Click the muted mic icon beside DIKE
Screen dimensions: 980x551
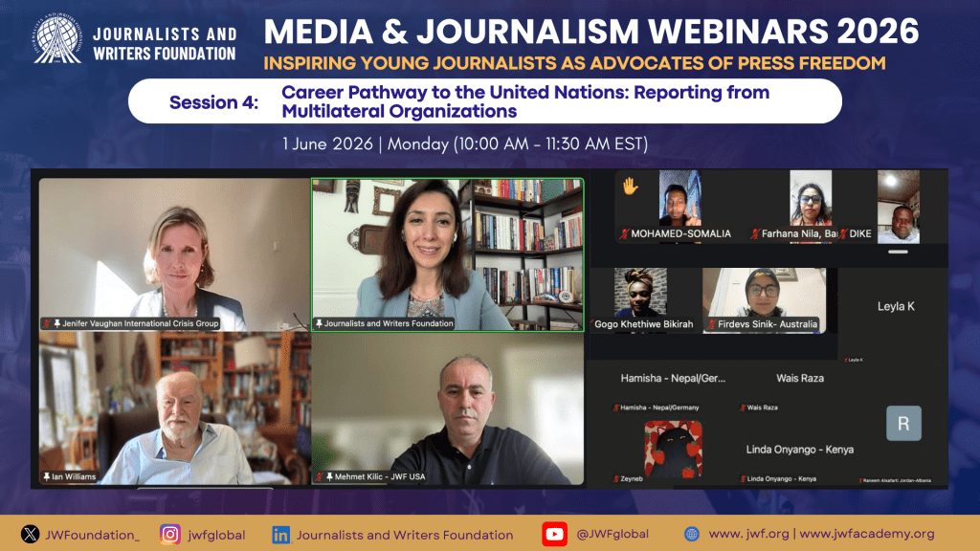(x=843, y=233)
